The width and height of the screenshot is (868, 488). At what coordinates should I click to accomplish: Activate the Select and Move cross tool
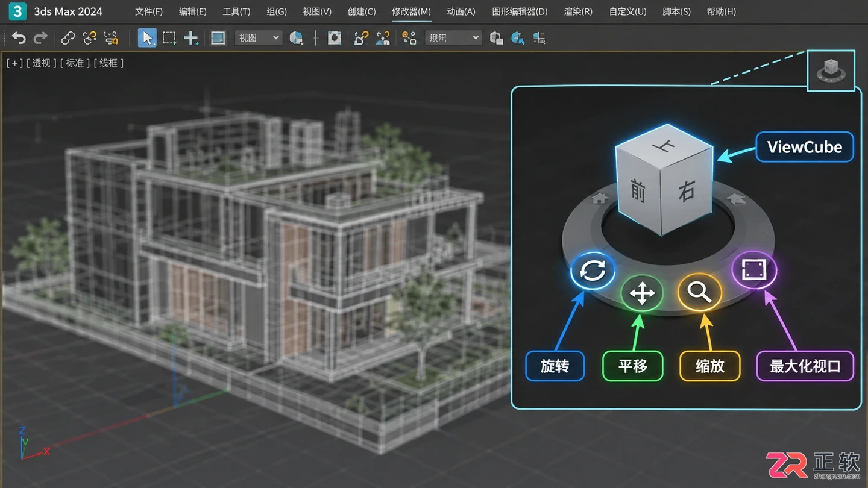pyautogui.click(x=191, y=39)
